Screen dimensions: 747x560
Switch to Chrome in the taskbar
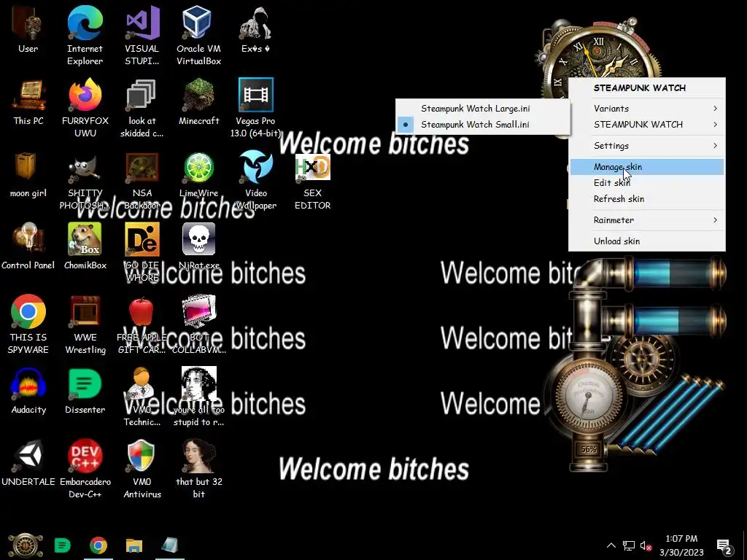(98, 545)
